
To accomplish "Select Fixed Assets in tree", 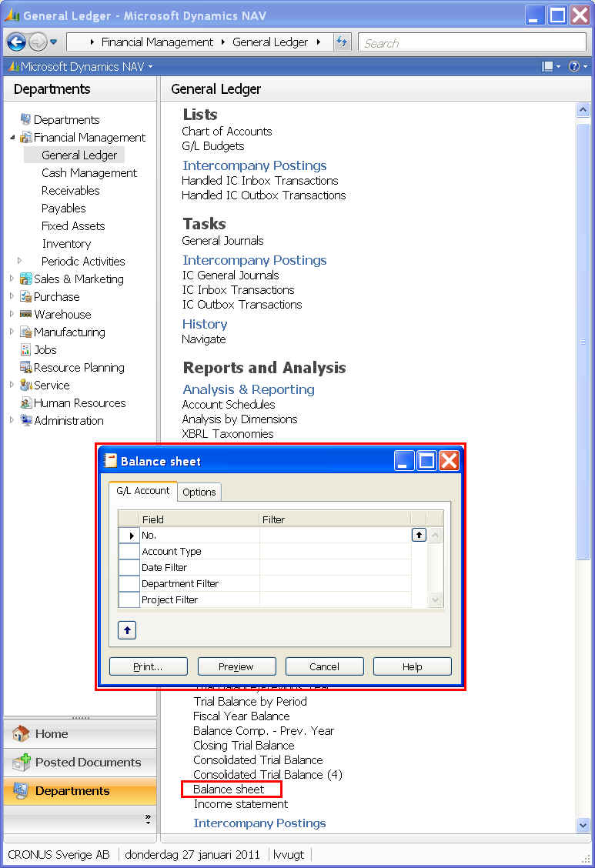I will coord(73,226).
